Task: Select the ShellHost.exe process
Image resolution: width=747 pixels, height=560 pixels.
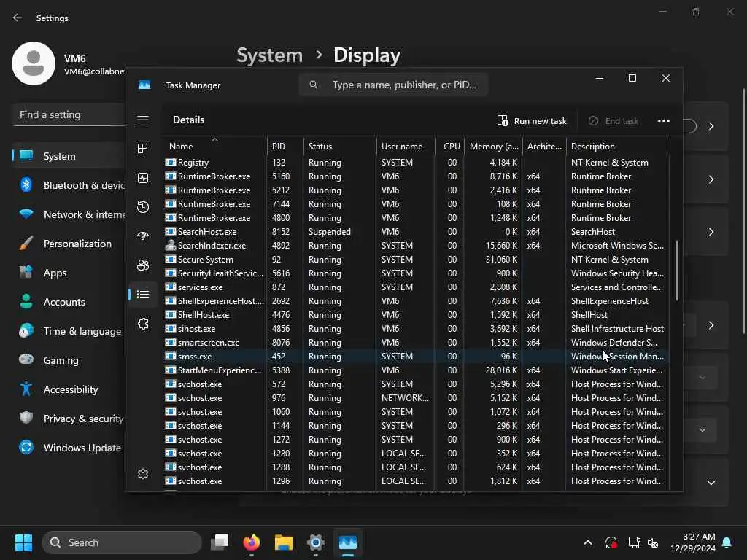Action: pos(417,315)
